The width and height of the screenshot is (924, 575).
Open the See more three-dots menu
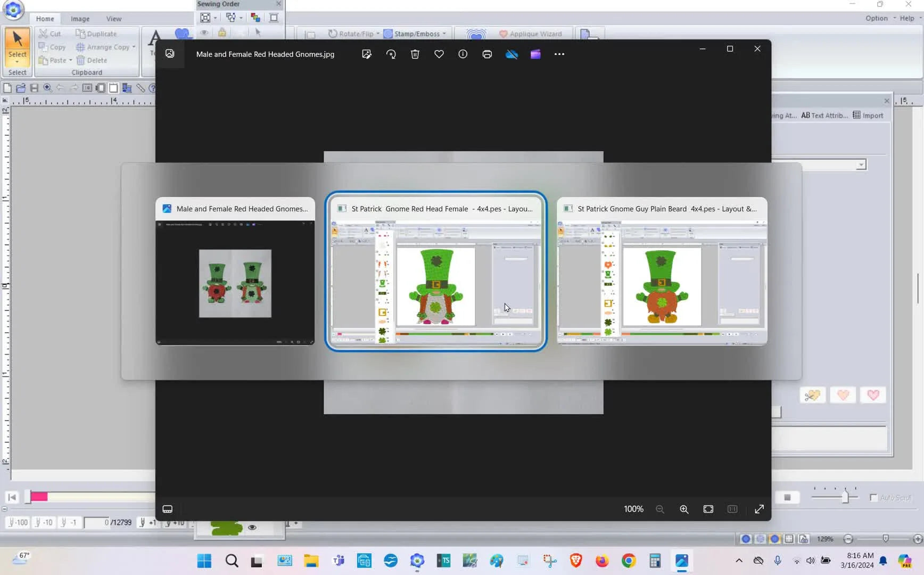559,54
